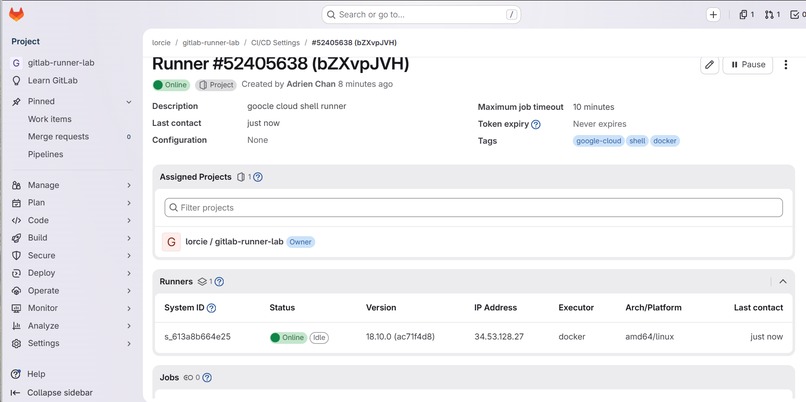Expand the Secure menu chevron

tap(129, 255)
